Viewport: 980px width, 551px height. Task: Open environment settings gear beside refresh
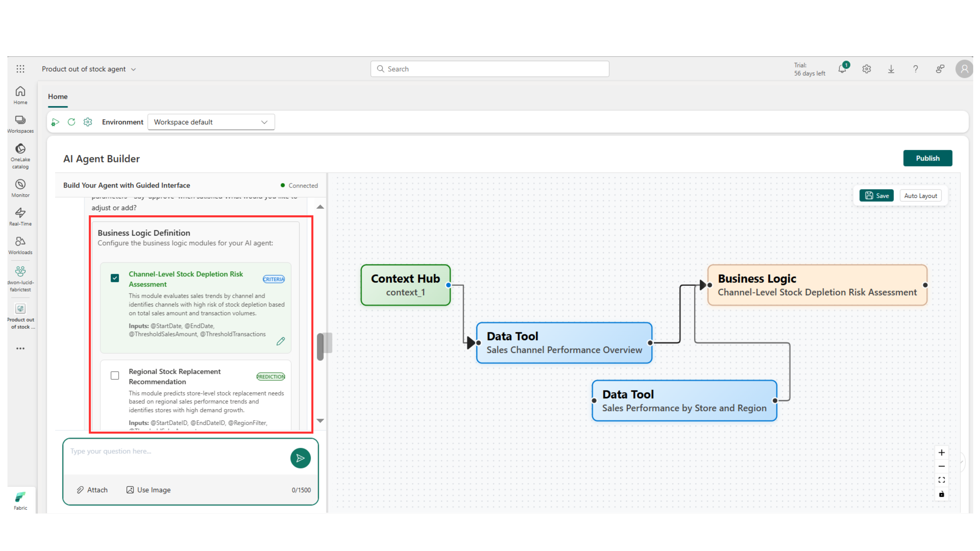[x=88, y=122]
